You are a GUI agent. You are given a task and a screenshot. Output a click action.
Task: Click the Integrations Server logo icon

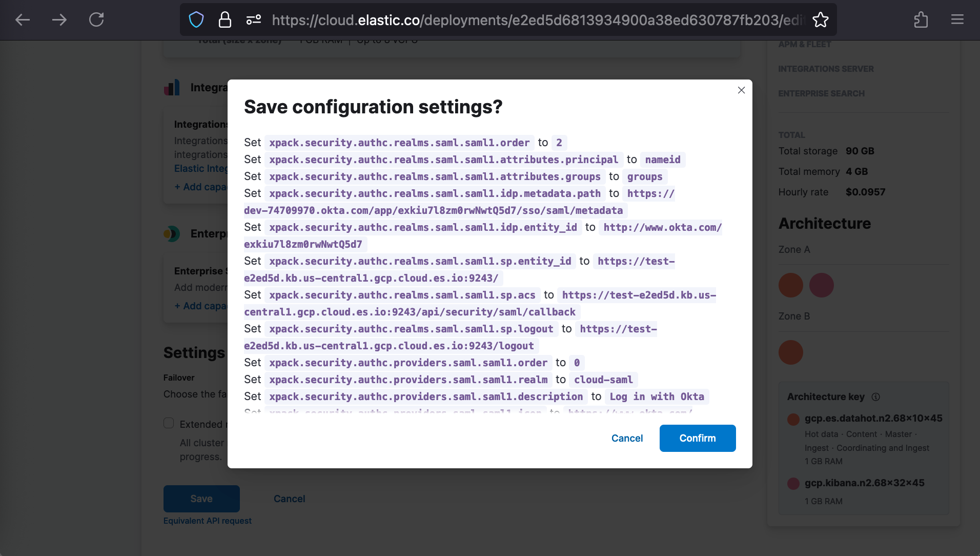(172, 87)
